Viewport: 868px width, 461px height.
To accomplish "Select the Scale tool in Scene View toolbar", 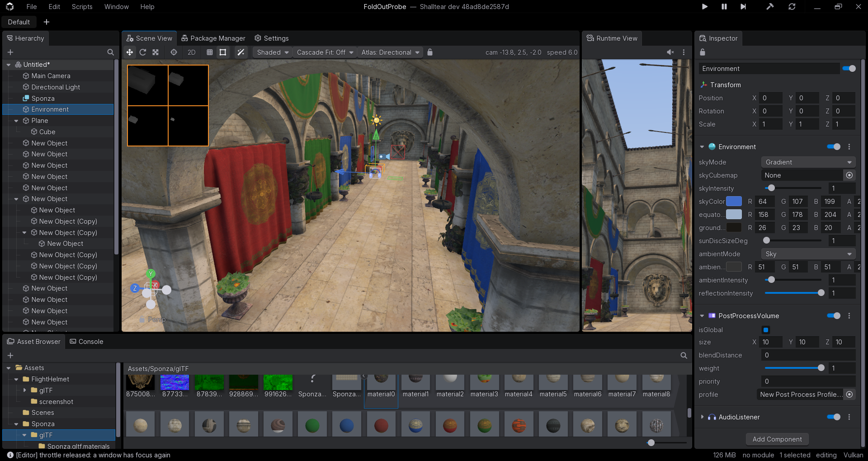I will point(156,52).
